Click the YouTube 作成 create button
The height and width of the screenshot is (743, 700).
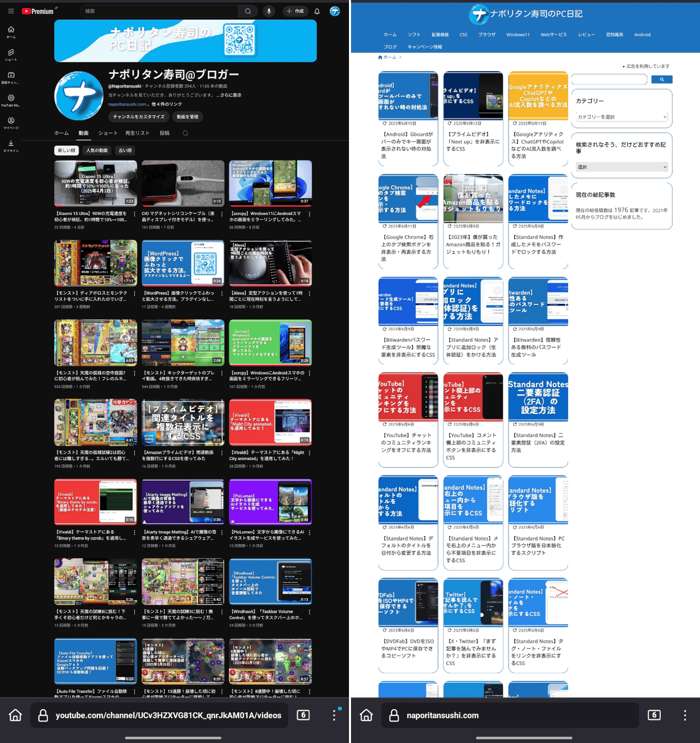(x=295, y=11)
